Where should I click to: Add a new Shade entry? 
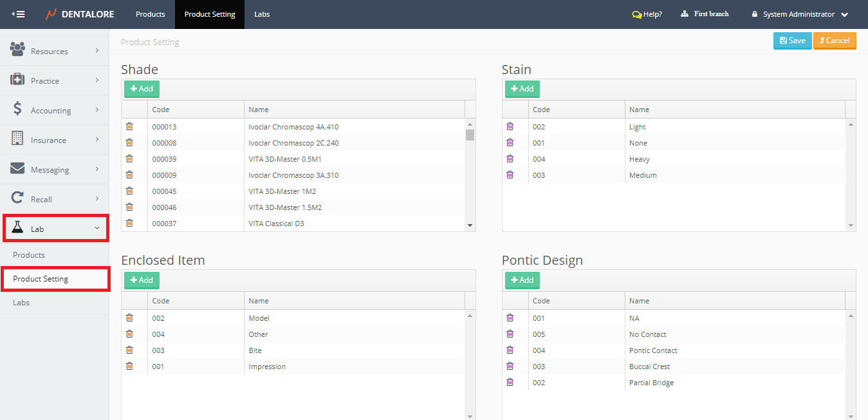(142, 89)
